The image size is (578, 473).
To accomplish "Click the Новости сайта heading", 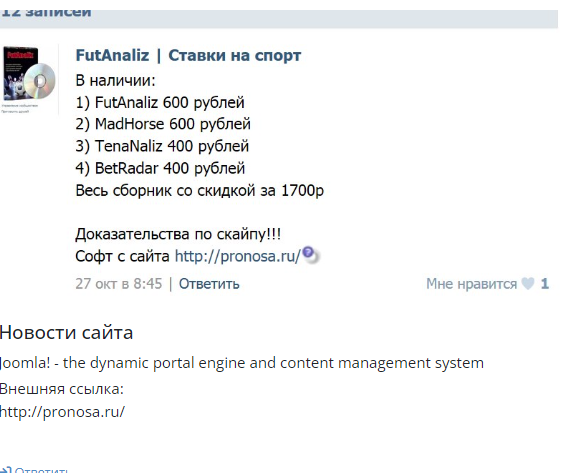I will (x=66, y=332).
